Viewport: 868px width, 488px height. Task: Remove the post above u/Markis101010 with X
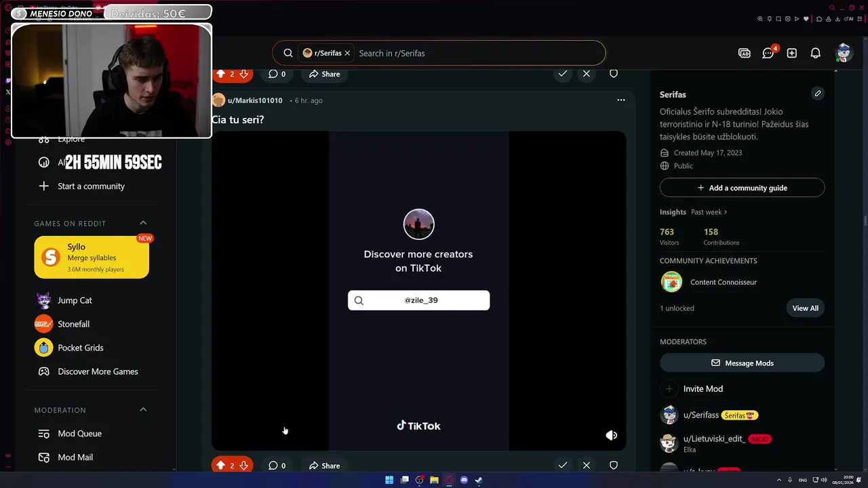[x=587, y=73]
